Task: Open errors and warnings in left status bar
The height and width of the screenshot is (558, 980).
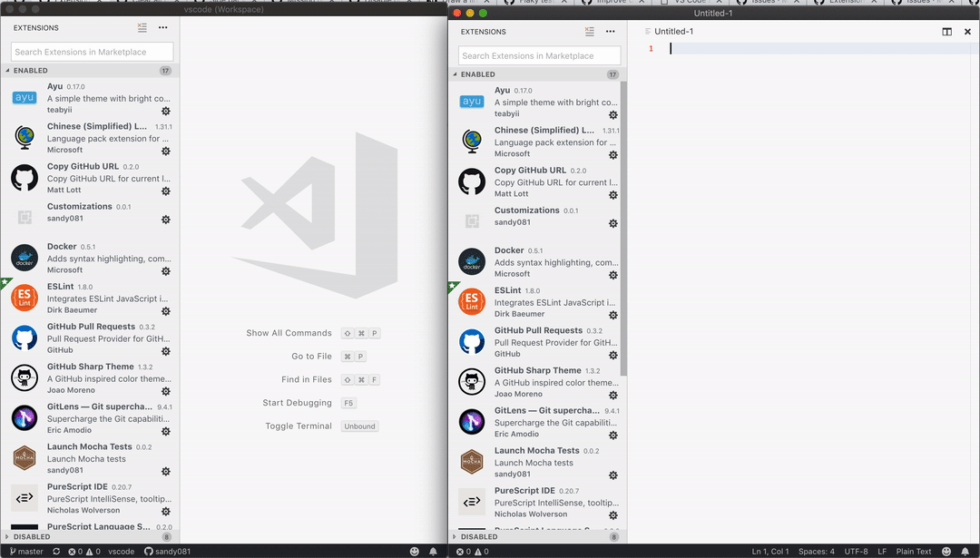Action: 83,551
